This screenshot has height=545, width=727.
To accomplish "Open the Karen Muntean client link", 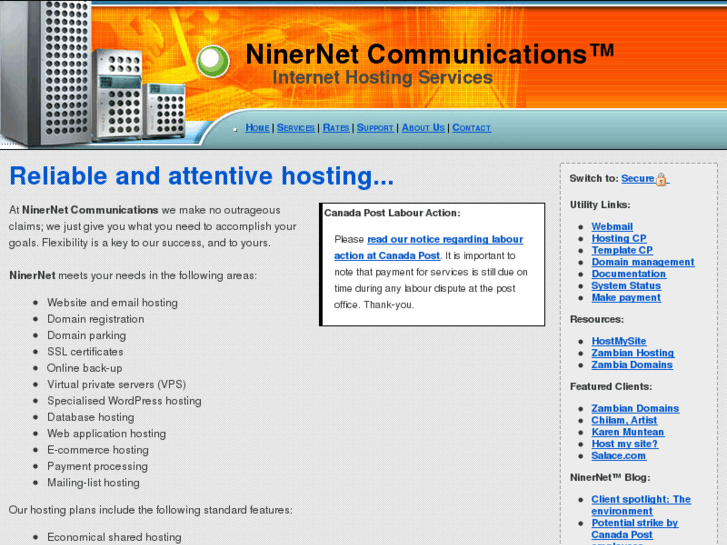I will 628,432.
